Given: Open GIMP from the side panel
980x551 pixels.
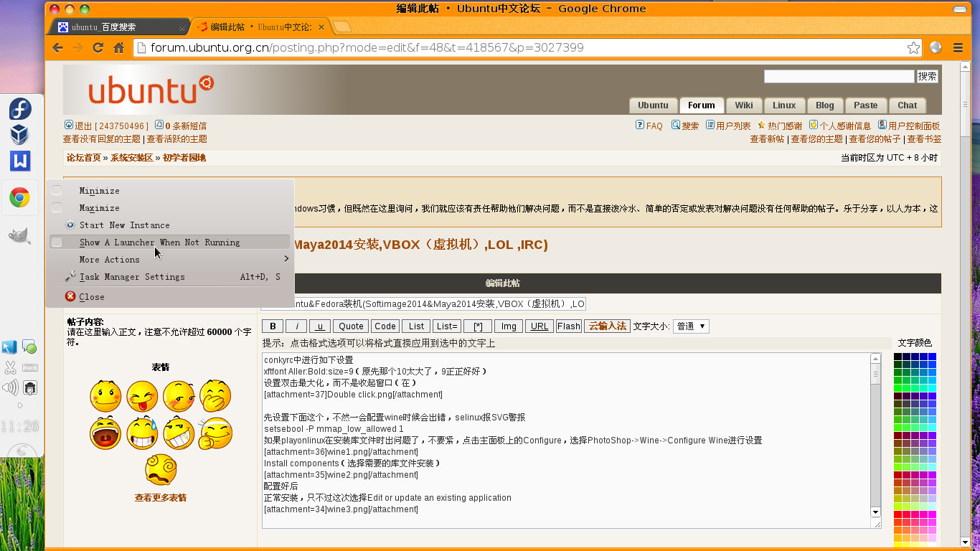Looking at the screenshot, I should (19, 236).
